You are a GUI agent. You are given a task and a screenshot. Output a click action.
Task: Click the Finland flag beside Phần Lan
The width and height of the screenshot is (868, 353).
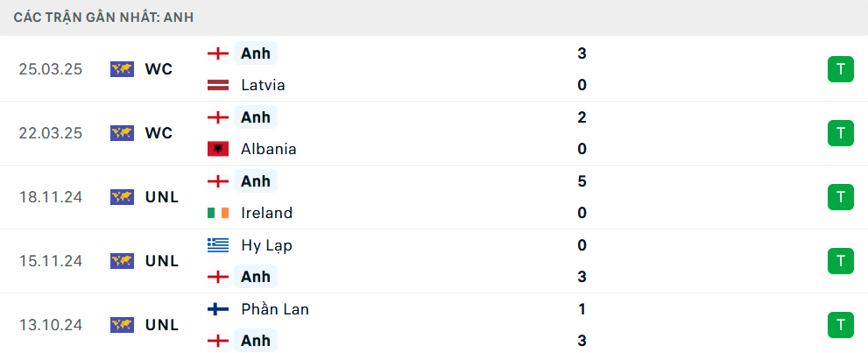click(x=218, y=308)
